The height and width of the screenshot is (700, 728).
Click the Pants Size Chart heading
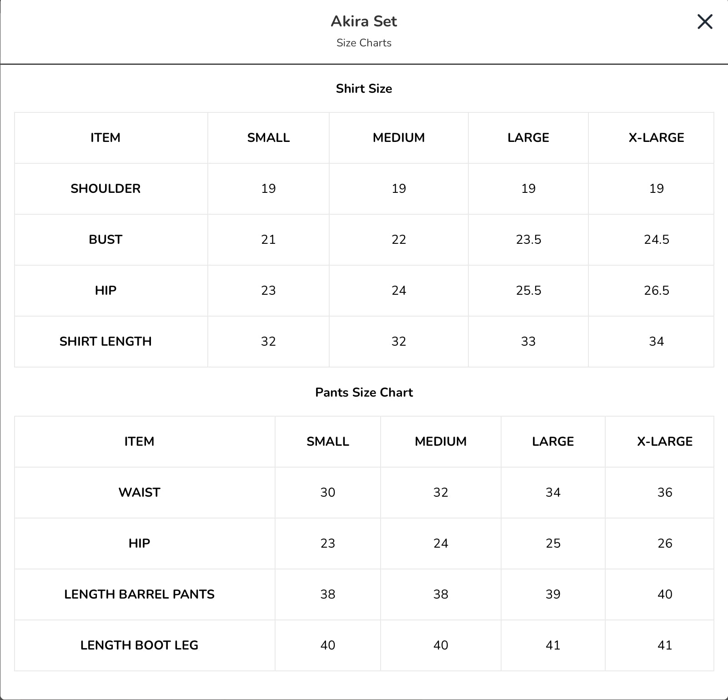[364, 392]
